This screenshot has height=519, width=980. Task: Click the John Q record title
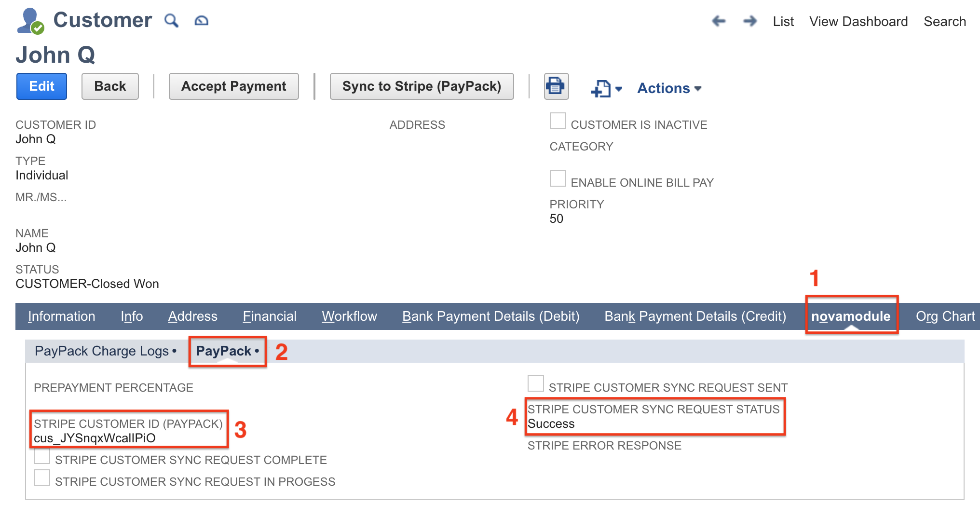click(x=55, y=55)
